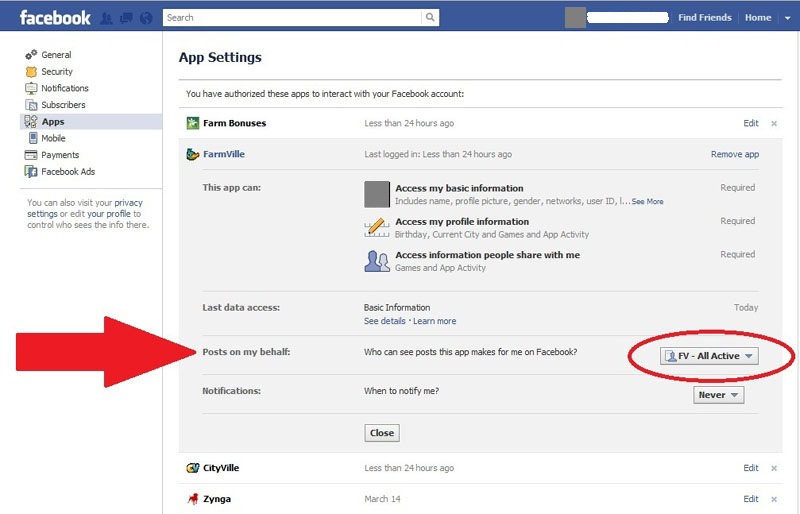Click the basic information profile thumbnail
Screen dimensions: 800x514
tap(377, 194)
